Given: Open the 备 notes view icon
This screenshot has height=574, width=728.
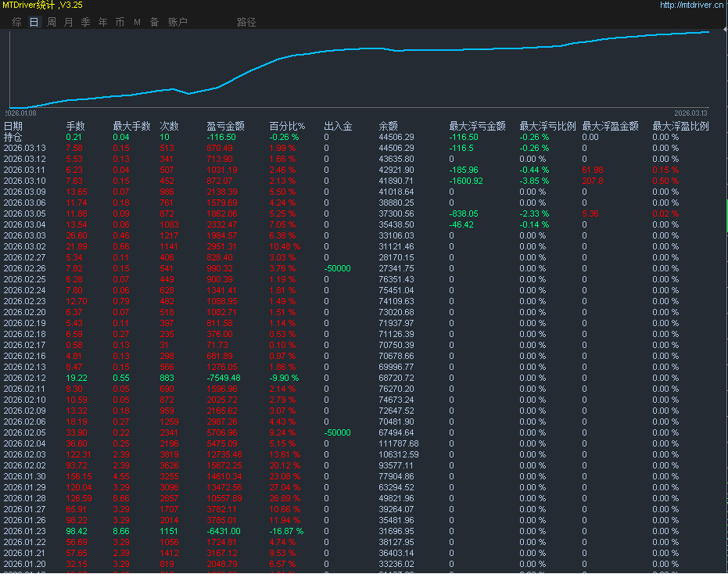Looking at the screenshot, I should [154, 22].
